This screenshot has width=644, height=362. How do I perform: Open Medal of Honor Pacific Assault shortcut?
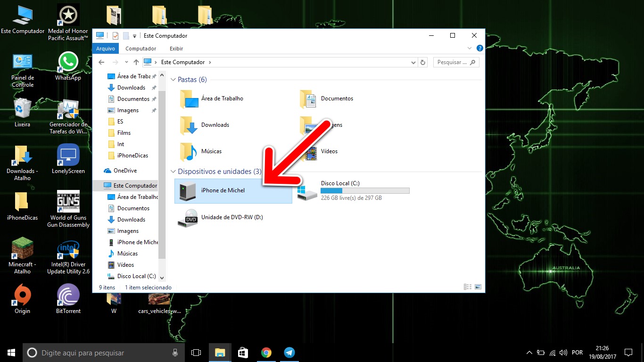coord(68,22)
